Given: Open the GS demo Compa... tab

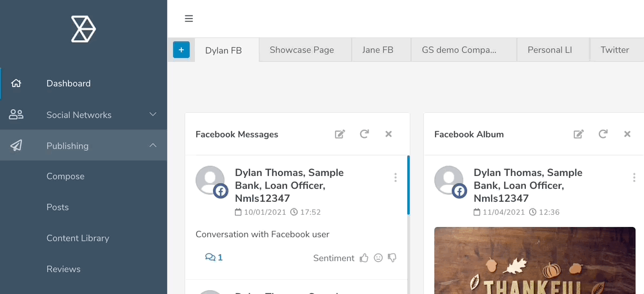Looking at the screenshot, I should 464,50.
